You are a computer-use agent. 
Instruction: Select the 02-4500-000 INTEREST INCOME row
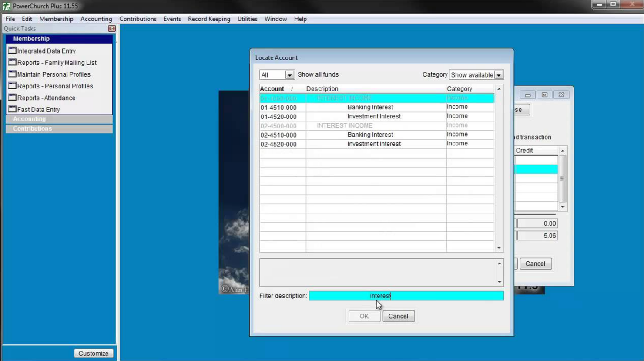click(377, 125)
